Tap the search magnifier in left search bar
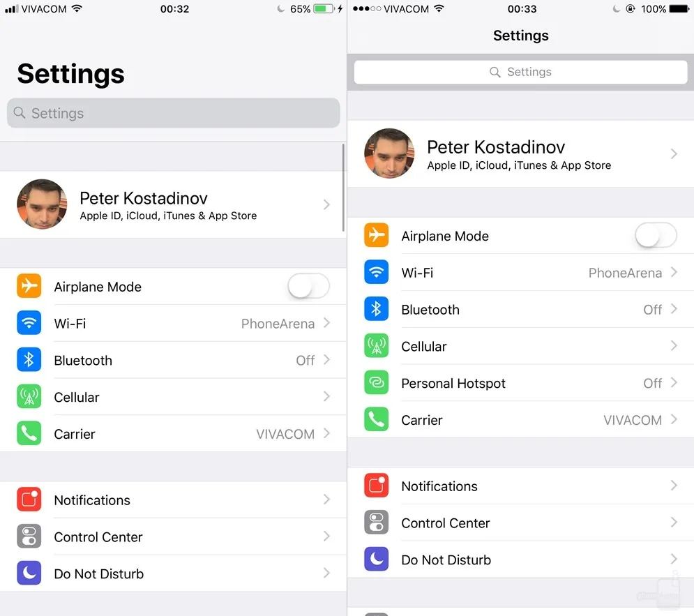694x616 pixels. tap(20, 113)
